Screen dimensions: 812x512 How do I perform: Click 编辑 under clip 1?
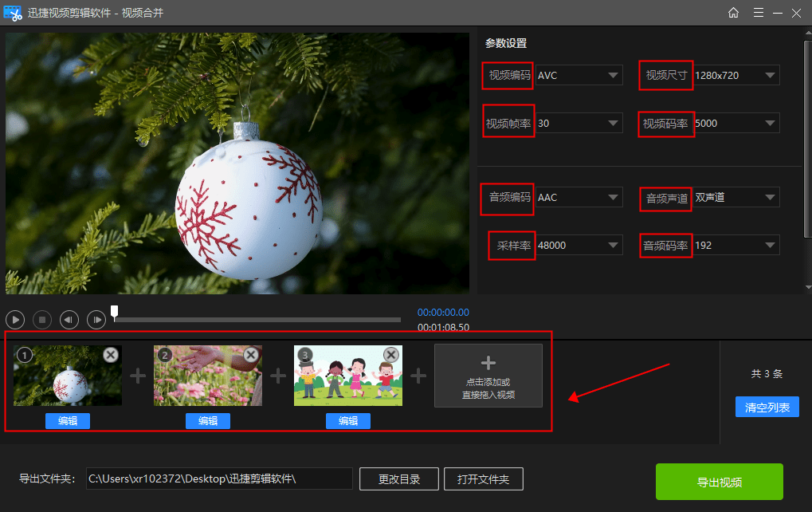68,421
